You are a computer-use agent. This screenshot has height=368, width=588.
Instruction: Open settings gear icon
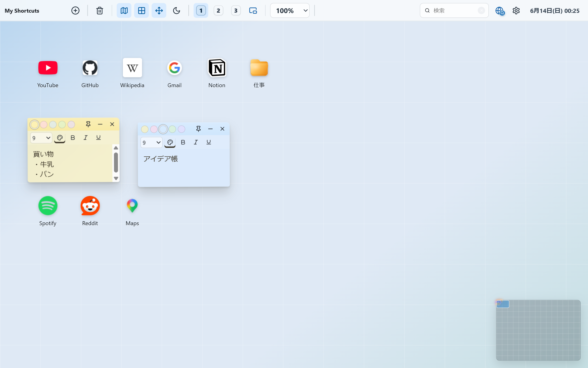click(x=516, y=11)
